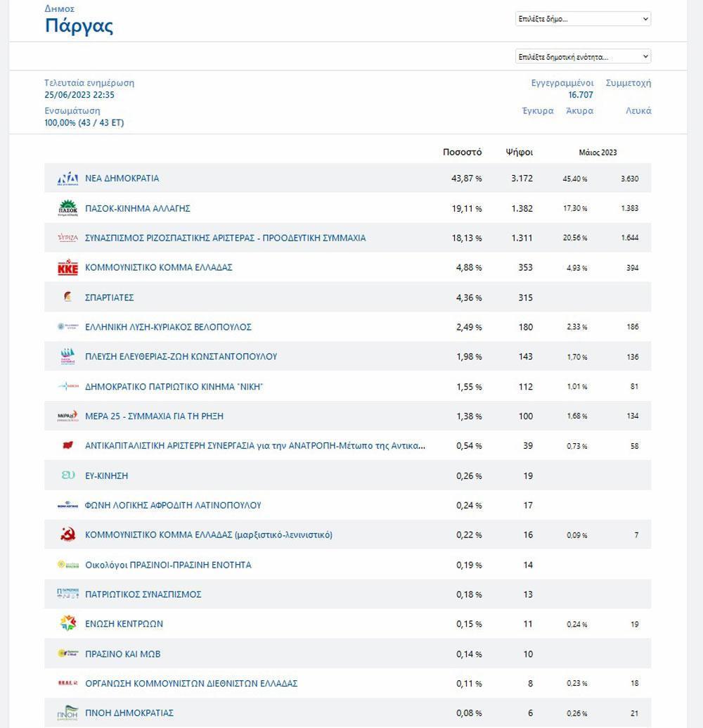
Task: Click the Plefsi Eleftherias ship logo
Action: (x=67, y=357)
